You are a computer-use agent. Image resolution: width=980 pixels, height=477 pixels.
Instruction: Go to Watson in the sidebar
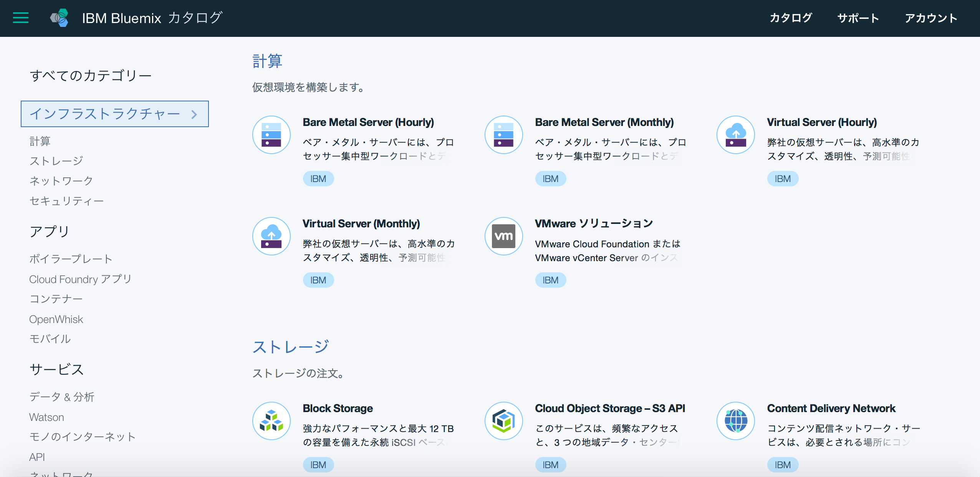pyautogui.click(x=47, y=417)
